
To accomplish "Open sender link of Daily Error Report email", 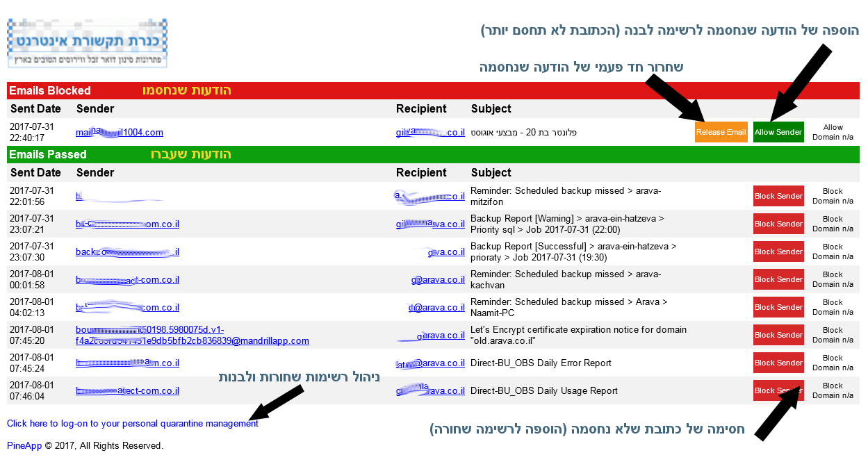I will coord(128,363).
